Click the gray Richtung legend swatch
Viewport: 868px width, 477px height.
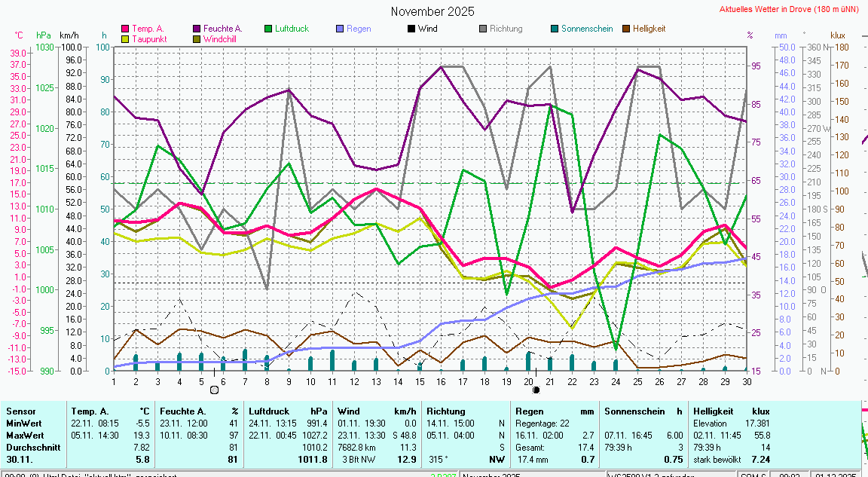[483, 29]
